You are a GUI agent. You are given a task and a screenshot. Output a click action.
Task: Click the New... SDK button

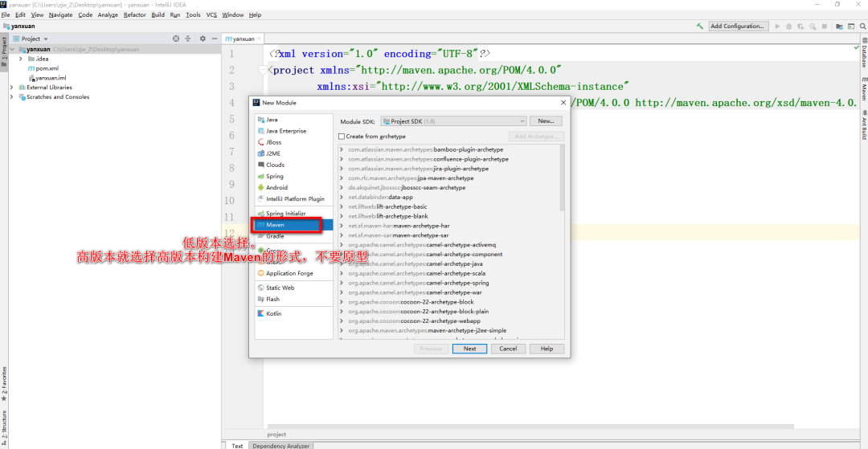click(x=546, y=121)
